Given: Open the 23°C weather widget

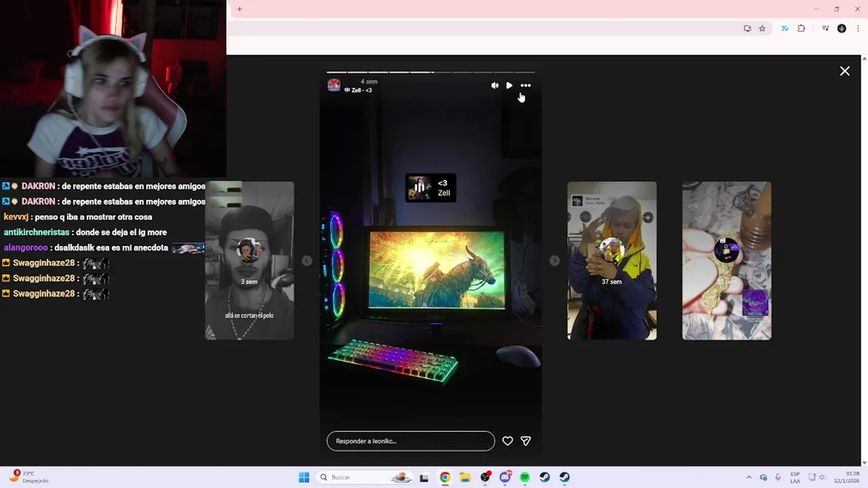Looking at the screenshot, I should [28, 477].
